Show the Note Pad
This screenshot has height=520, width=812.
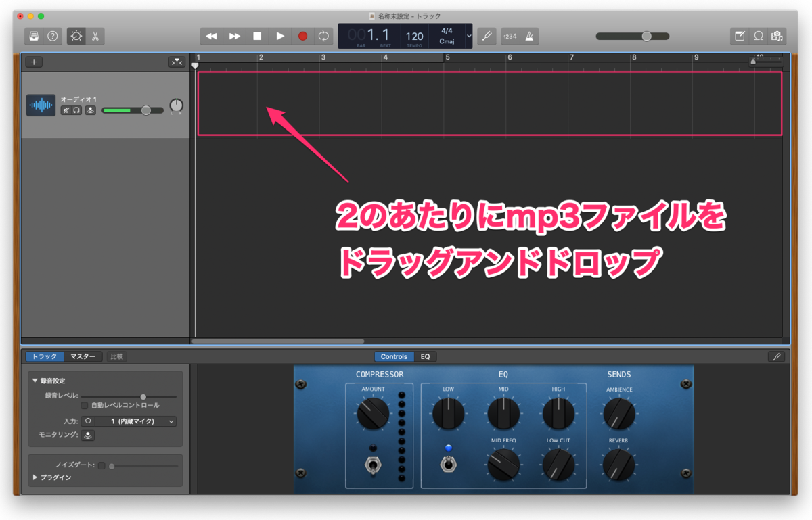tap(740, 36)
